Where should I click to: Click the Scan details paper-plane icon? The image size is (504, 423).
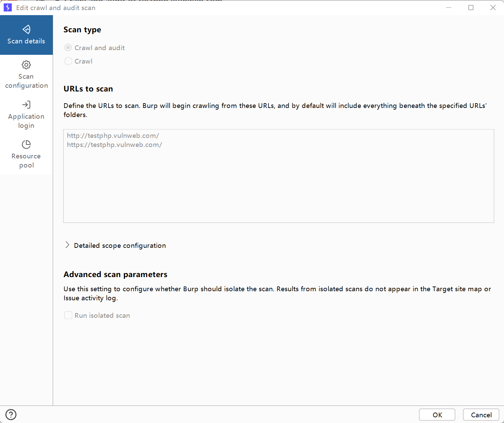[26, 29]
